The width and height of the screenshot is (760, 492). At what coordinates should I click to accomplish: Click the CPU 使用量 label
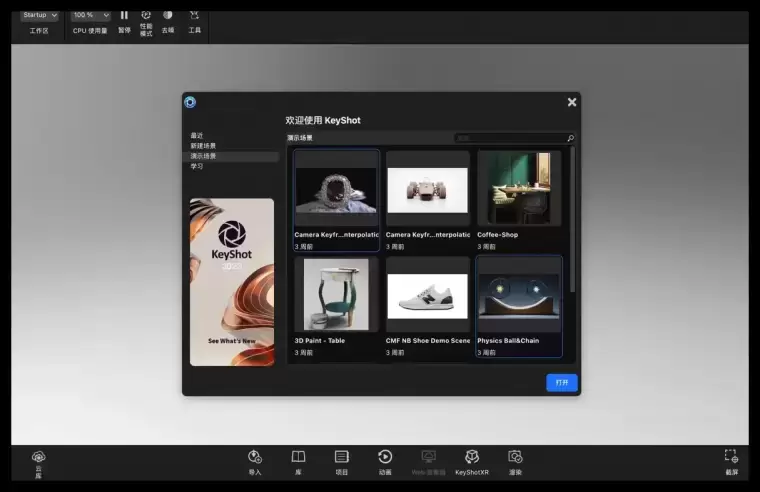pos(90,31)
